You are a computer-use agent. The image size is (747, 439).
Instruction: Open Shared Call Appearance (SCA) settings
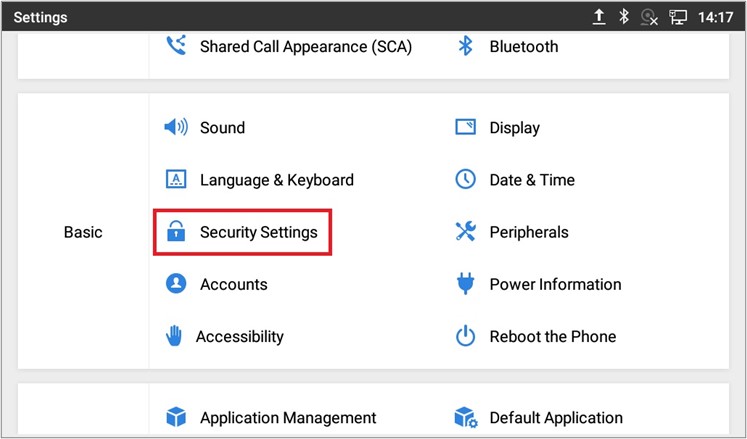[x=305, y=47]
